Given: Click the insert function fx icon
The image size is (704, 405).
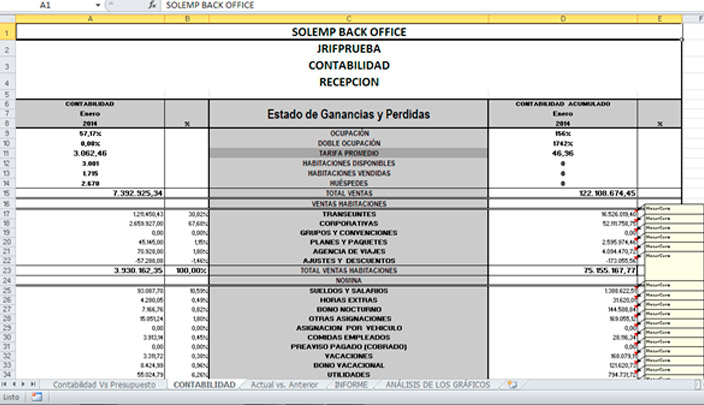Looking at the screenshot, I should 153,5.
